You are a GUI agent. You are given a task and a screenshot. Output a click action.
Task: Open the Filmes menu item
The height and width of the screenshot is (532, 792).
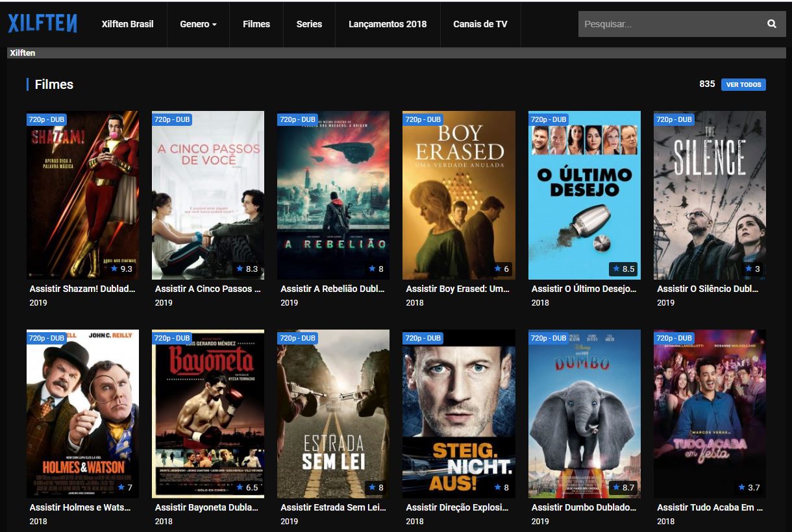(x=256, y=24)
